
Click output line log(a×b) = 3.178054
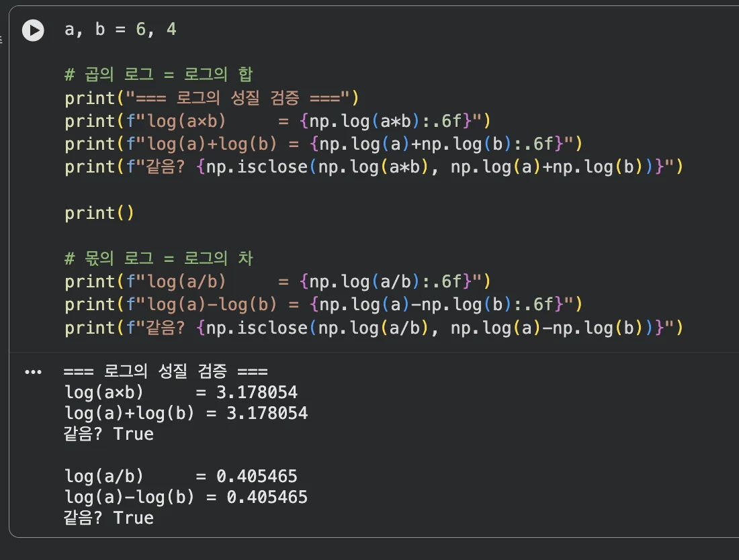point(181,392)
